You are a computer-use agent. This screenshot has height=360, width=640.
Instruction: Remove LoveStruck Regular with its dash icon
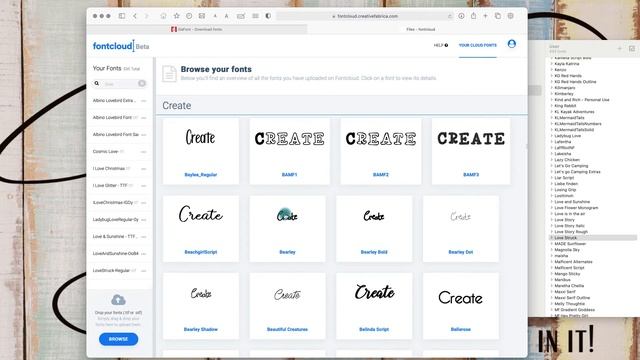144,271
